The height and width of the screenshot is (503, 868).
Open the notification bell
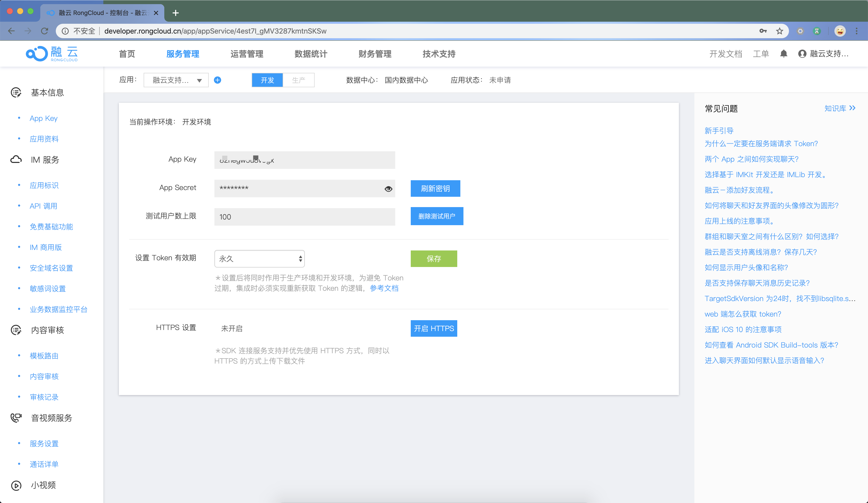coord(784,54)
